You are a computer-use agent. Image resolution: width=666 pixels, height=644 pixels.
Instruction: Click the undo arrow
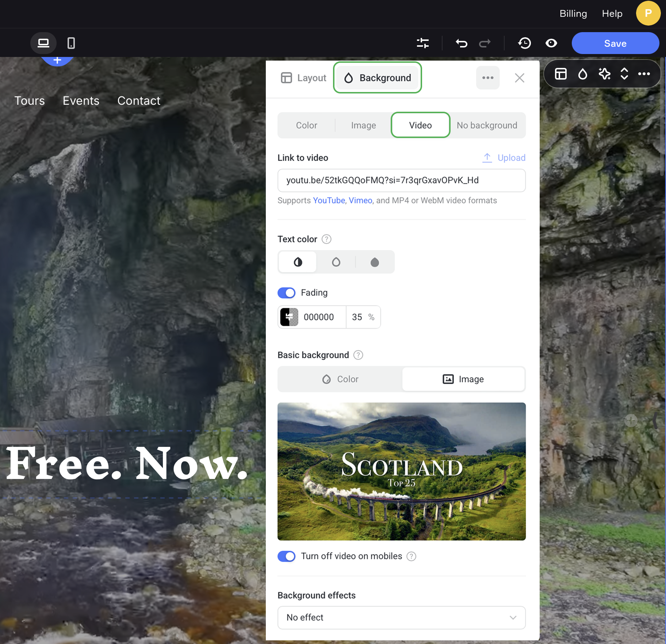coord(462,43)
